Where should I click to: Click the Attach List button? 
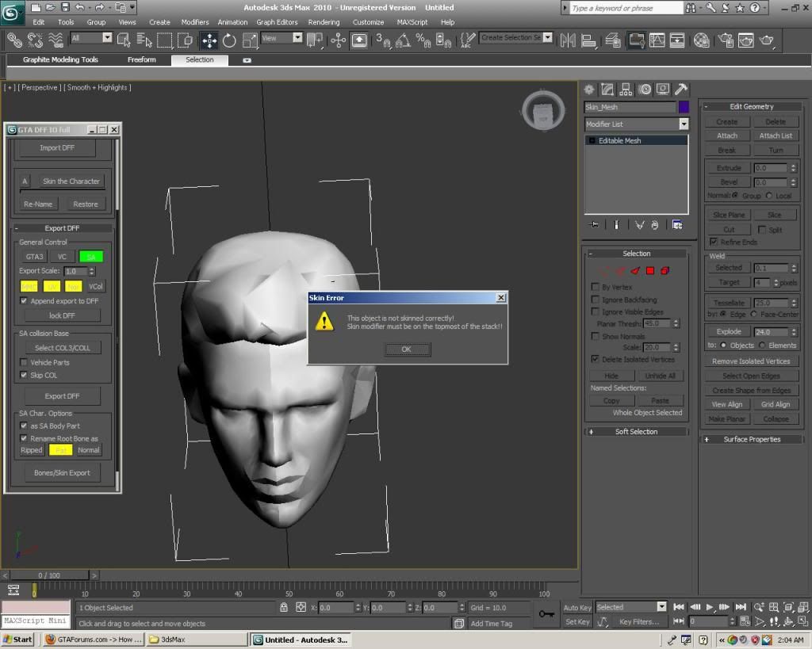tap(776, 136)
